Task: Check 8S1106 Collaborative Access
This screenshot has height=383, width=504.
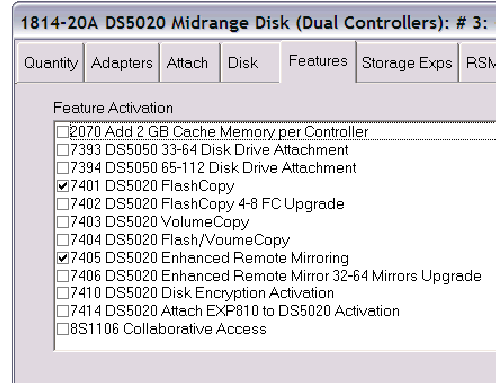Action: click(x=63, y=329)
